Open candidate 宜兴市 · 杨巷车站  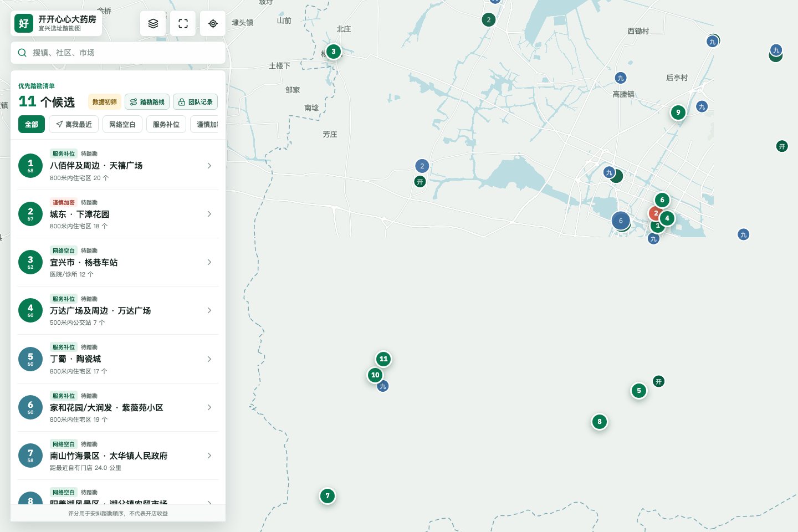tap(118, 262)
